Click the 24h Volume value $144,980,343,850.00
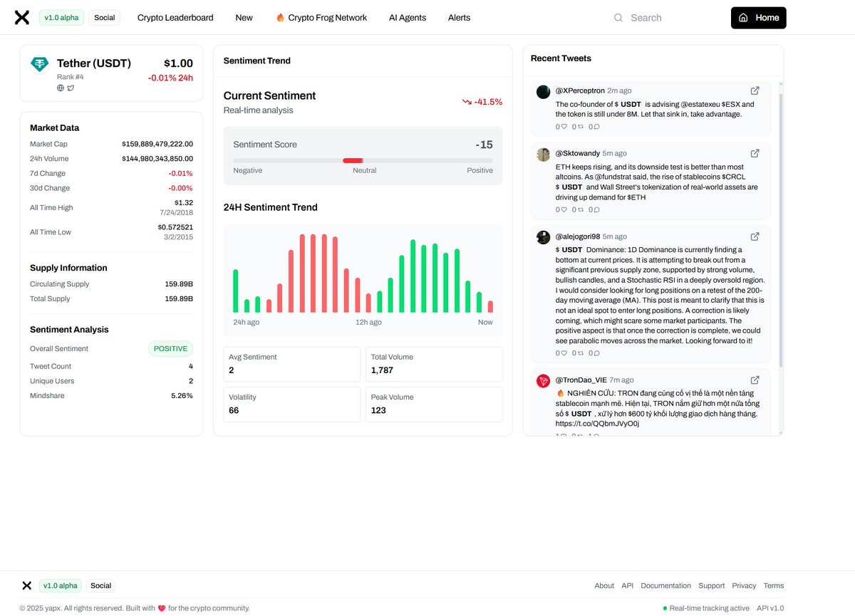Viewport: 855px width, 616px height. click(157, 159)
